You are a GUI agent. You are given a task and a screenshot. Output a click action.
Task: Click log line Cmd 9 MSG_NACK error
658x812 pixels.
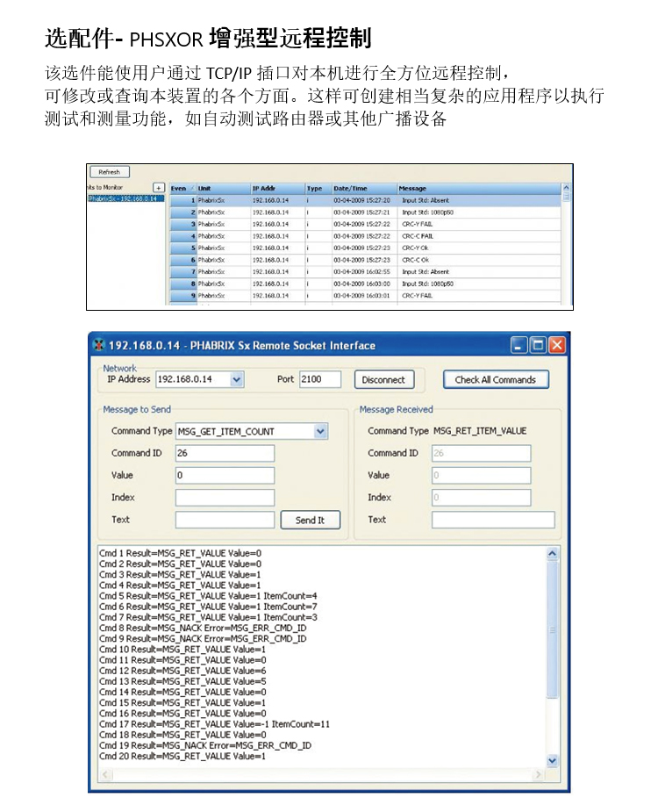203,638
